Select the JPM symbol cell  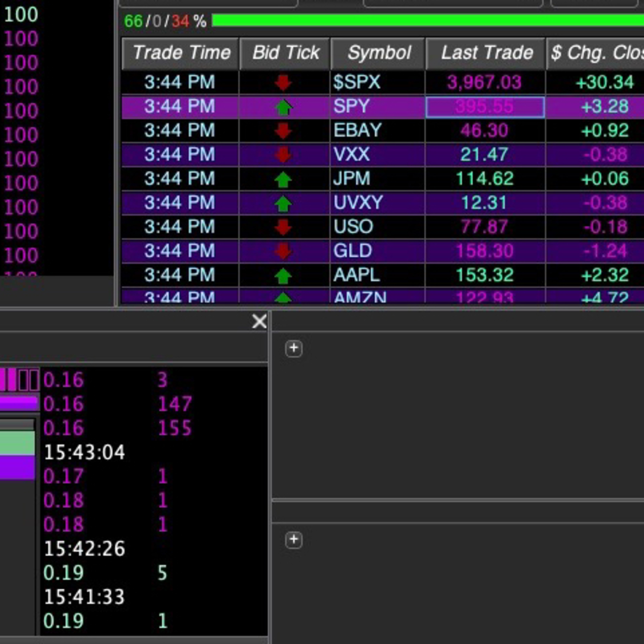pyautogui.click(x=378, y=179)
